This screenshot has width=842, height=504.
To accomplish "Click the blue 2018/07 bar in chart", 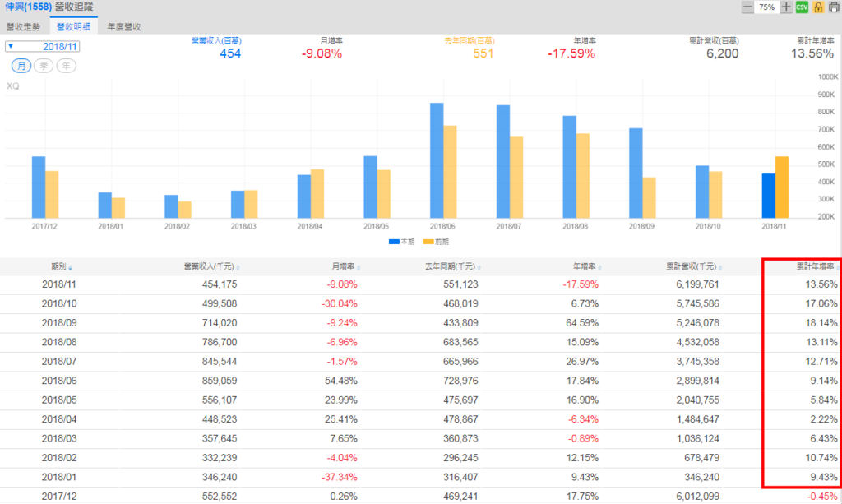I will point(503,161).
